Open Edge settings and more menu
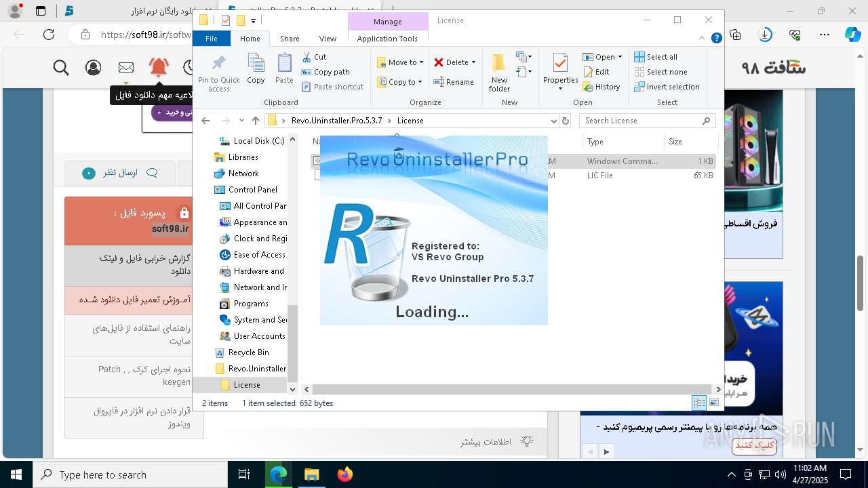This screenshot has width=868, height=488. (x=825, y=35)
